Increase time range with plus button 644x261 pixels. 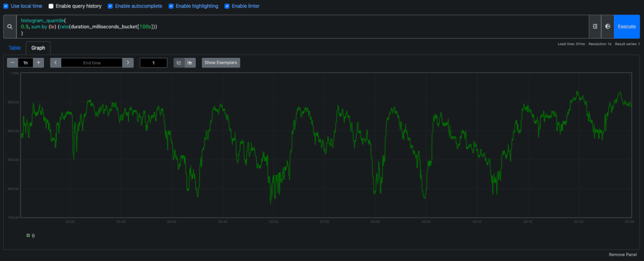click(x=39, y=63)
